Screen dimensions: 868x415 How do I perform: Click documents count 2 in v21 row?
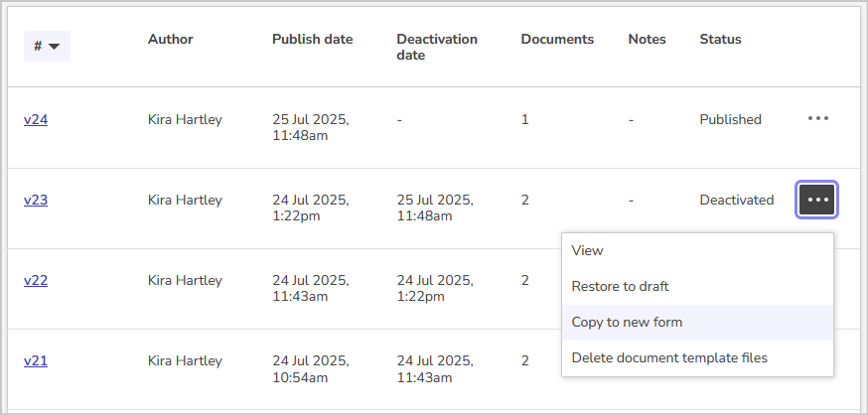pyautogui.click(x=524, y=360)
